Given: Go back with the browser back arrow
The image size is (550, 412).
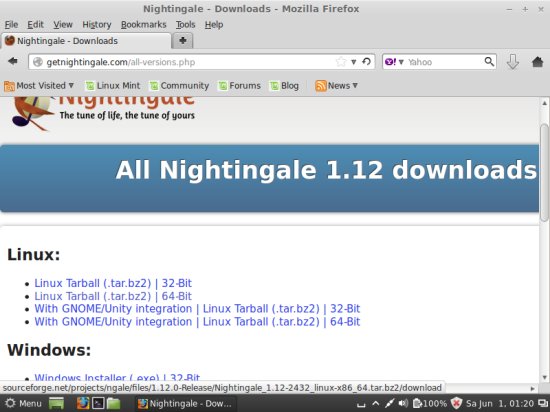Looking at the screenshot, I should pos(13,62).
